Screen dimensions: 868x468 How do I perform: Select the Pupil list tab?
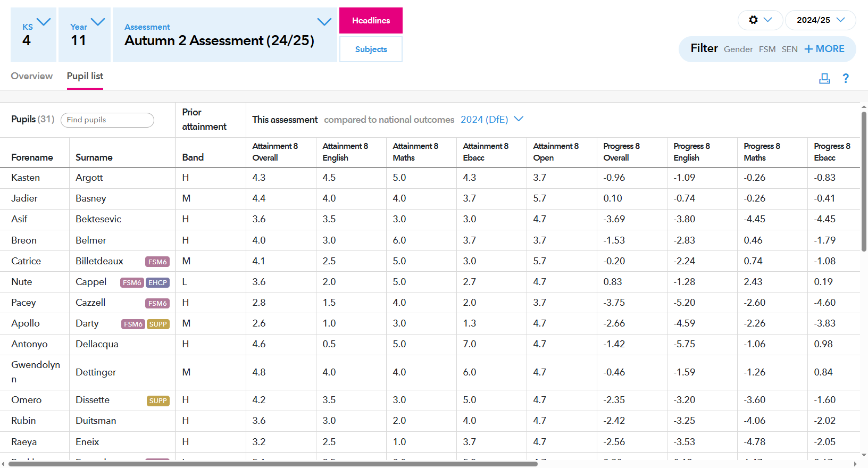click(x=85, y=76)
